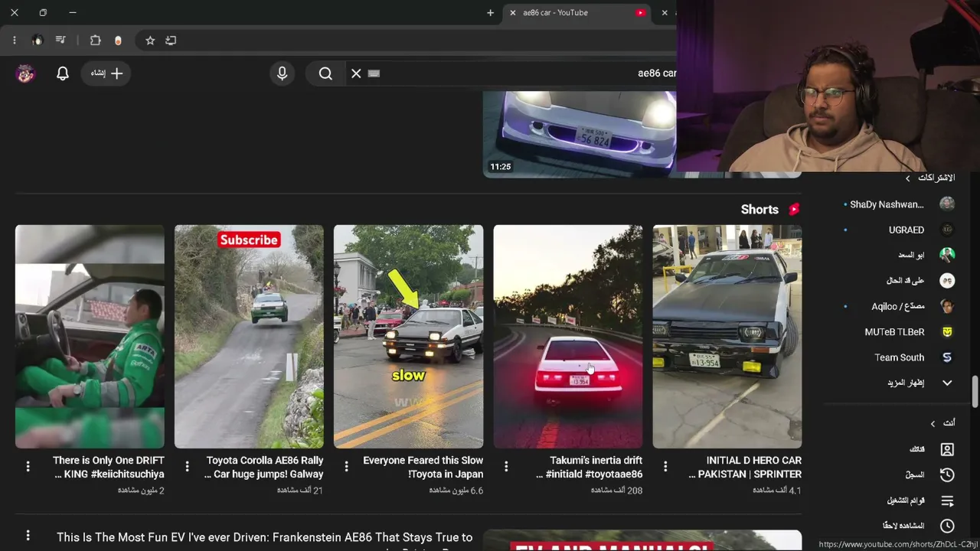
Task: Click the install/cast icon in address bar
Action: [171, 40]
